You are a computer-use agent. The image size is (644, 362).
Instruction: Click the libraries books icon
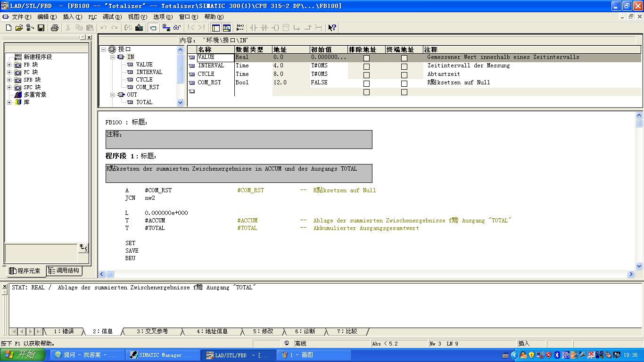click(x=18, y=102)
